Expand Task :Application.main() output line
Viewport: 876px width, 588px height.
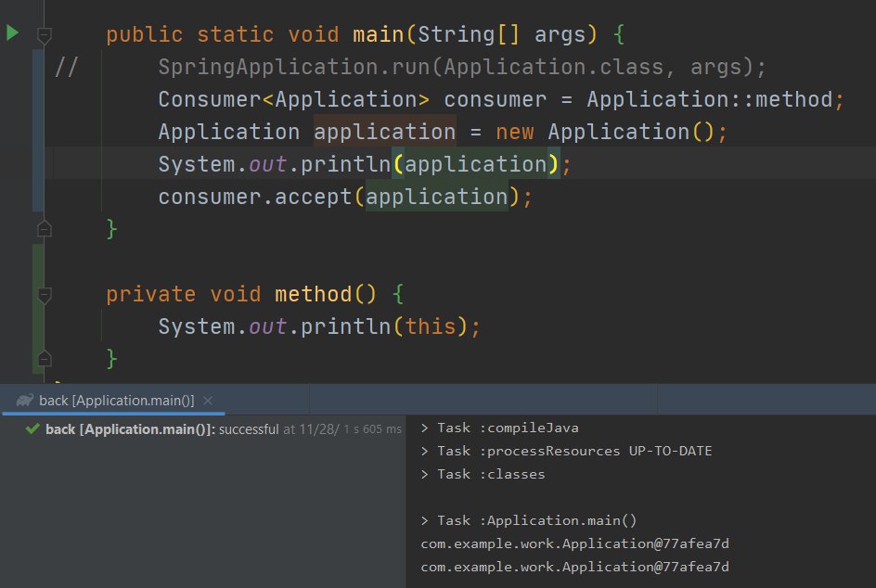pyautogui.click(x=529, y=520)
